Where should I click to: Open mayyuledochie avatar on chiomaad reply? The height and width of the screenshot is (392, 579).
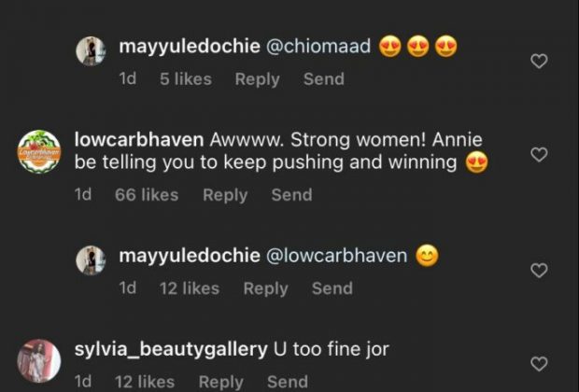tap(91, 51)
